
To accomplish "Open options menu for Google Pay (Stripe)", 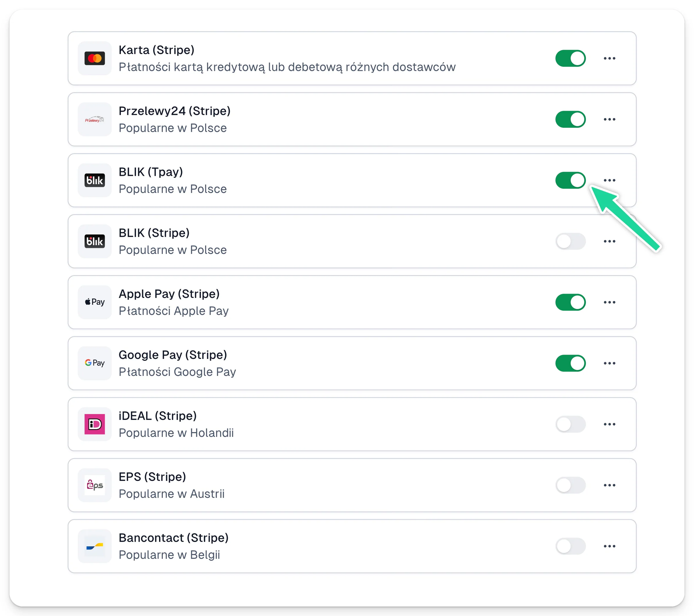I will tap(610, 363).
